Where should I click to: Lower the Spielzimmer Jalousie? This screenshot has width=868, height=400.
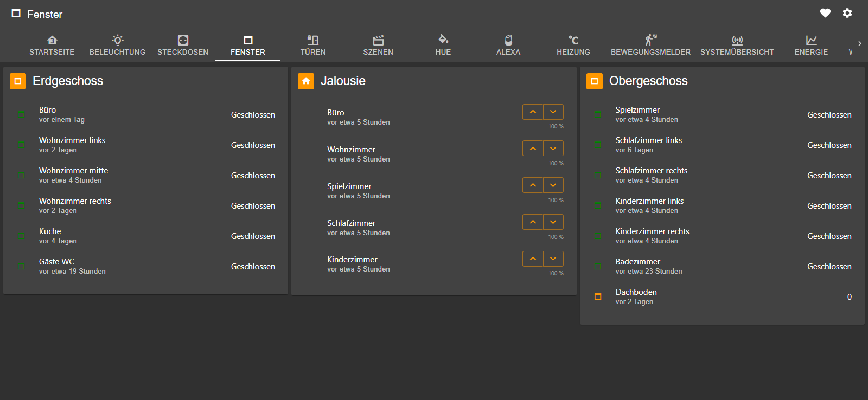pos(553,185)
